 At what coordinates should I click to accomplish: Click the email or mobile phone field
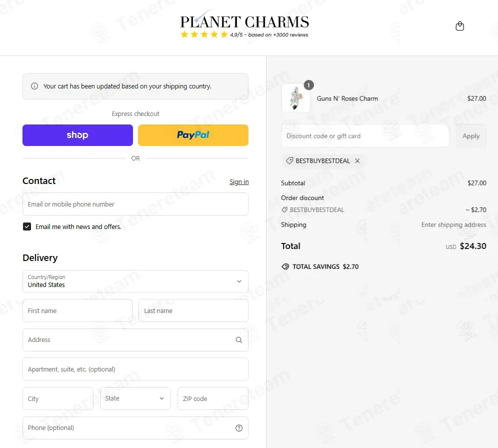pyautogui.click(x=135, y=204)
